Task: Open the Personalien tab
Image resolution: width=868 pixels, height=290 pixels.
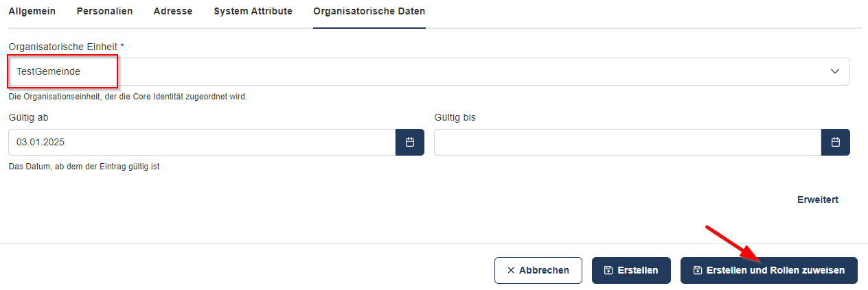Action: click(104, 12)
